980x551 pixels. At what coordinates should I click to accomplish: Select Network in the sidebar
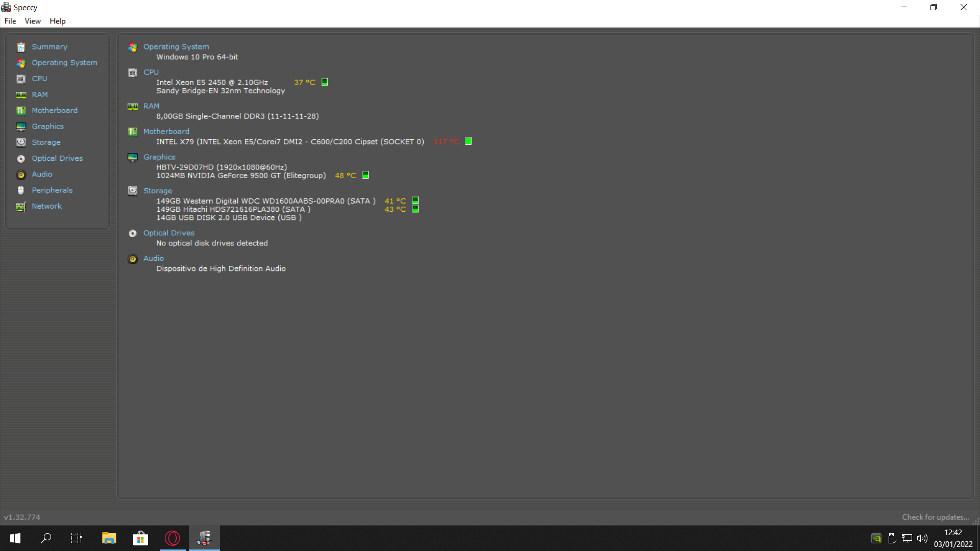46,206
